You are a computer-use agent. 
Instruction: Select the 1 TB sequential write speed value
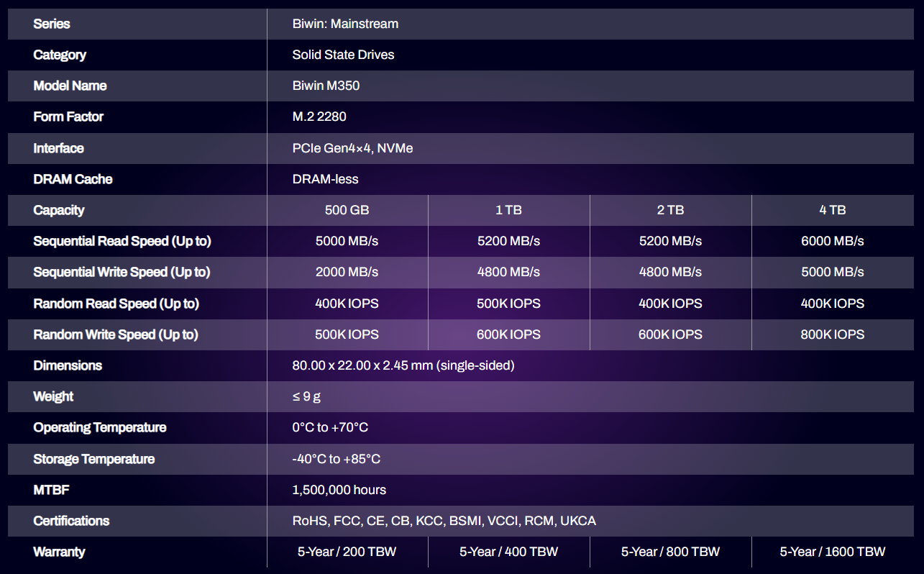[x=509, y=272]
